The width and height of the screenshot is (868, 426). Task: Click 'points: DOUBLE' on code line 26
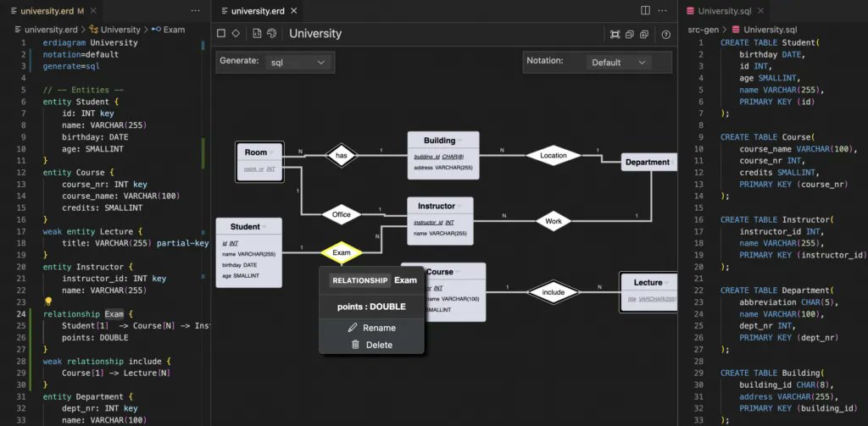pyautogui.click(x=95, y=337)
